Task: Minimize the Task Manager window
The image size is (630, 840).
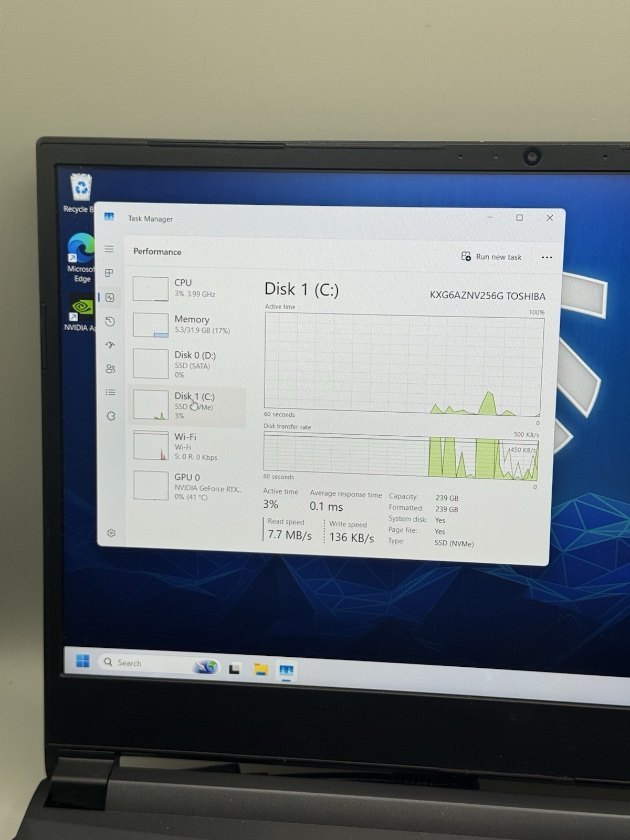Action: click(490, 217)
